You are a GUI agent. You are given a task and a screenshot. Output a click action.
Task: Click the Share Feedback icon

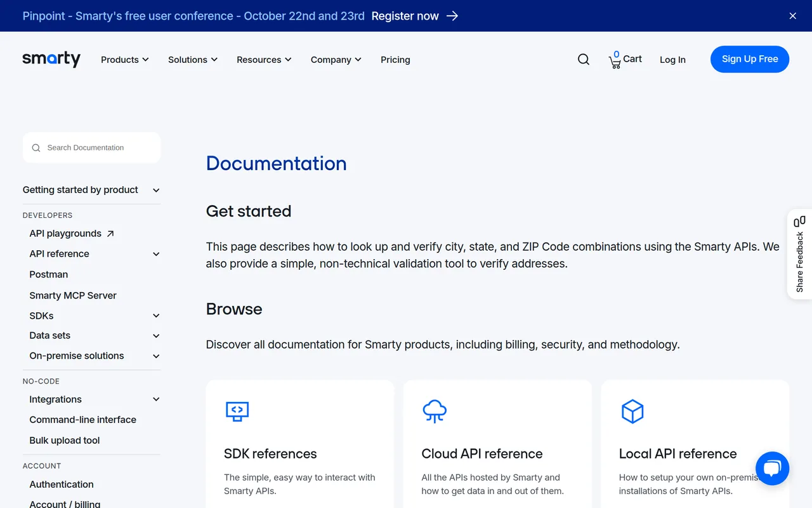[799, 221]
